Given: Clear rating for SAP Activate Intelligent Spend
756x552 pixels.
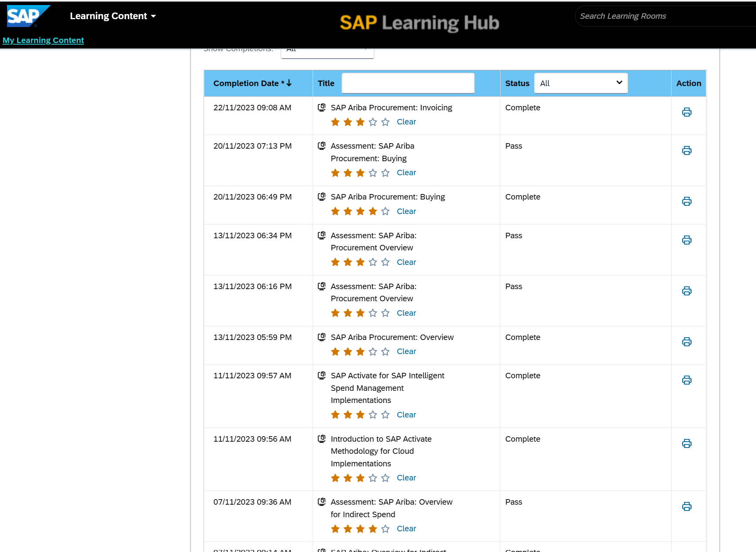Looking at the screenshot, I should pos(406,415).
